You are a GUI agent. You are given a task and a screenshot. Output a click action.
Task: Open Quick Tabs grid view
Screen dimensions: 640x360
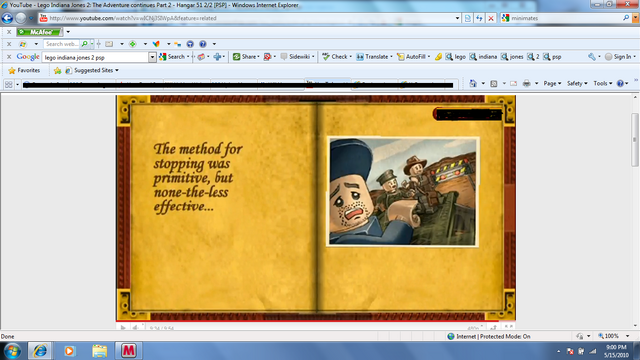(x=8, y=84)
